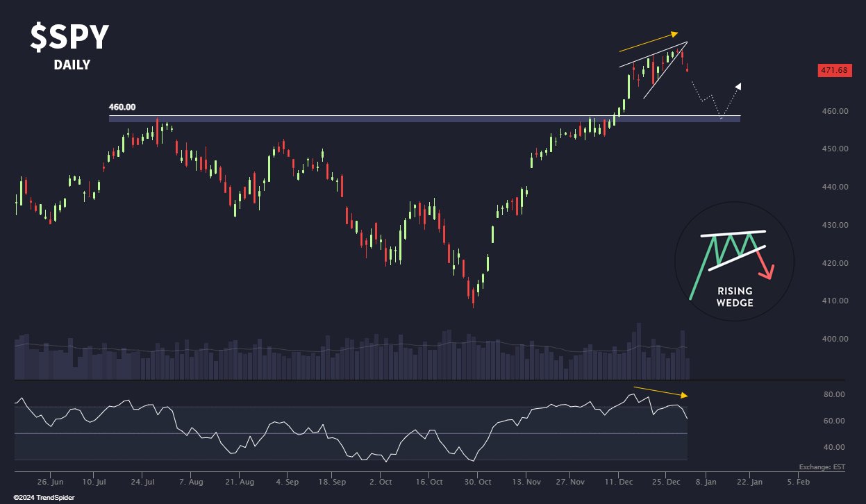Click the 26. Jun date label
The width and height of the screenshot is (866, 504).
(50, 481)
